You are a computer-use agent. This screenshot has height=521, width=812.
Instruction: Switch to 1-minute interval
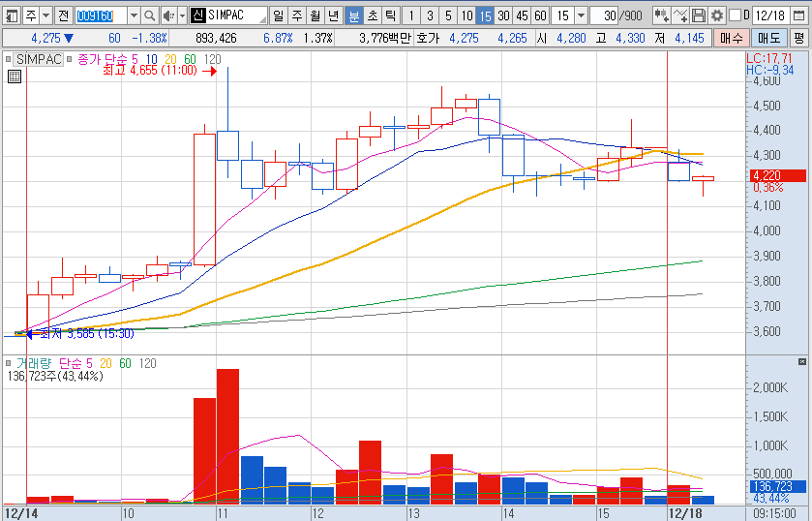[411, 15]
